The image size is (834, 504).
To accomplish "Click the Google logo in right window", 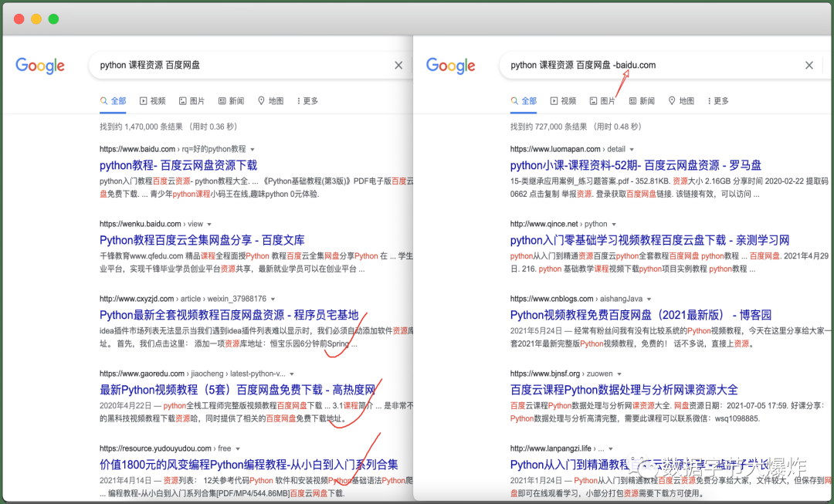I will (x=450, y=66).
